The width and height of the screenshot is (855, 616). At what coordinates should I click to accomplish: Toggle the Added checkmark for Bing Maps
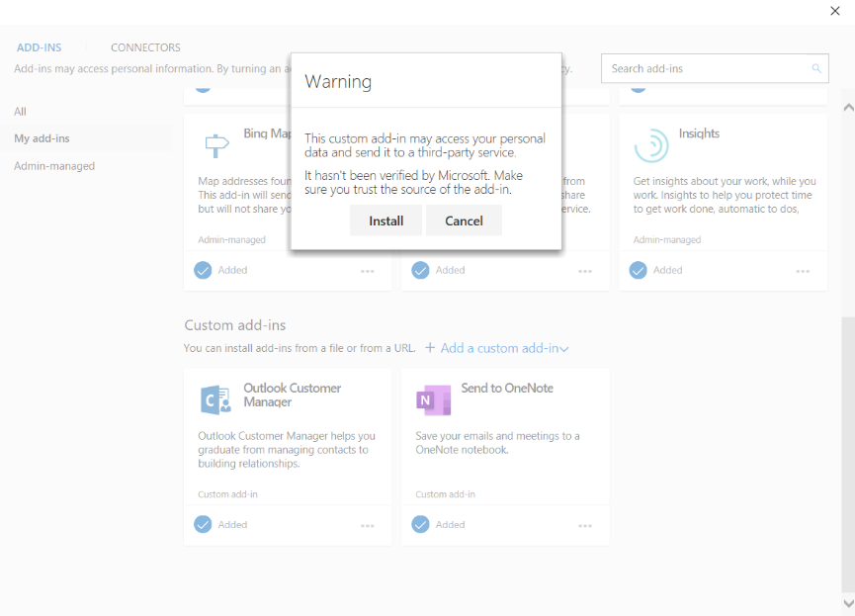point(203,270)
